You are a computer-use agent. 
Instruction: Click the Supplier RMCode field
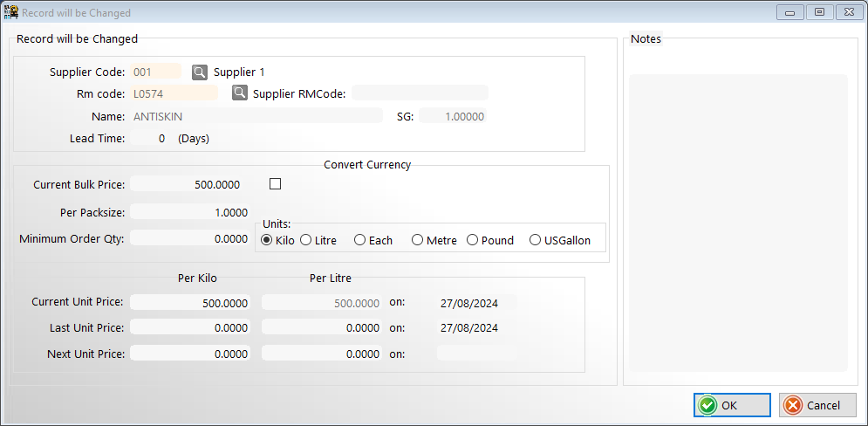pyautogui.click(x=420, y=93)
